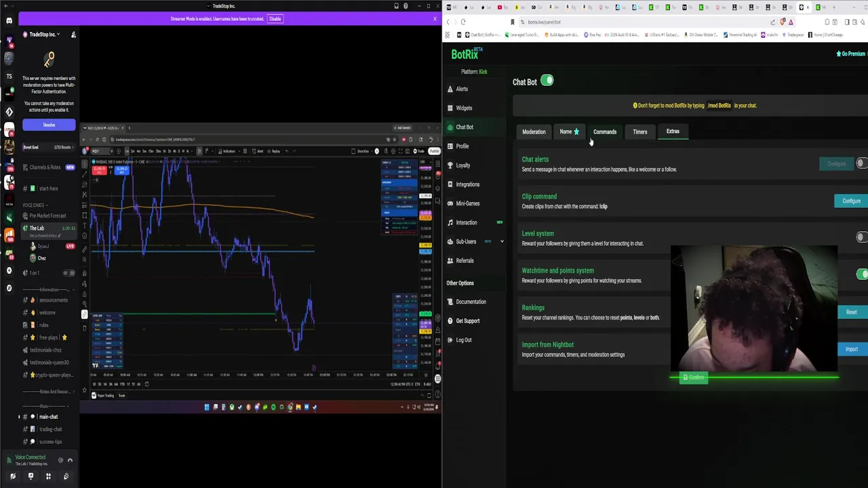The height and width of the screenshot is (488, 868).
Task: Switch to the Commands tab
Action: click(605, 131)
